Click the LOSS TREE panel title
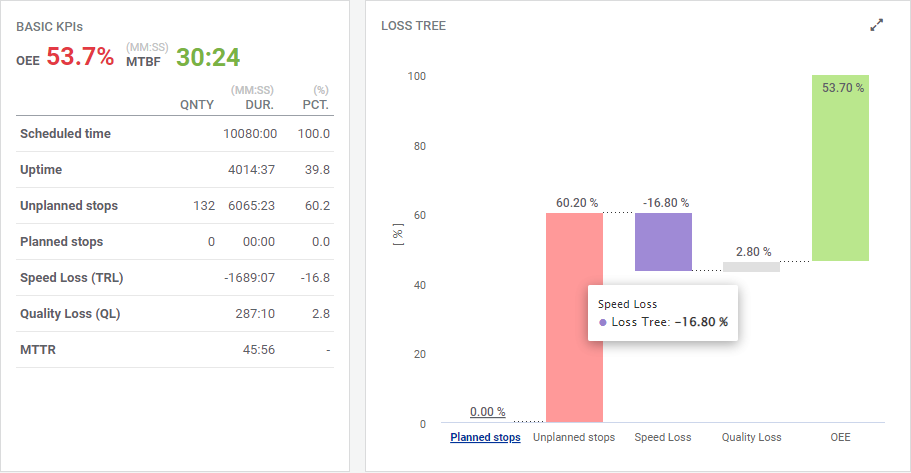This screenshot has height=473, width=911. click(413, 26)
